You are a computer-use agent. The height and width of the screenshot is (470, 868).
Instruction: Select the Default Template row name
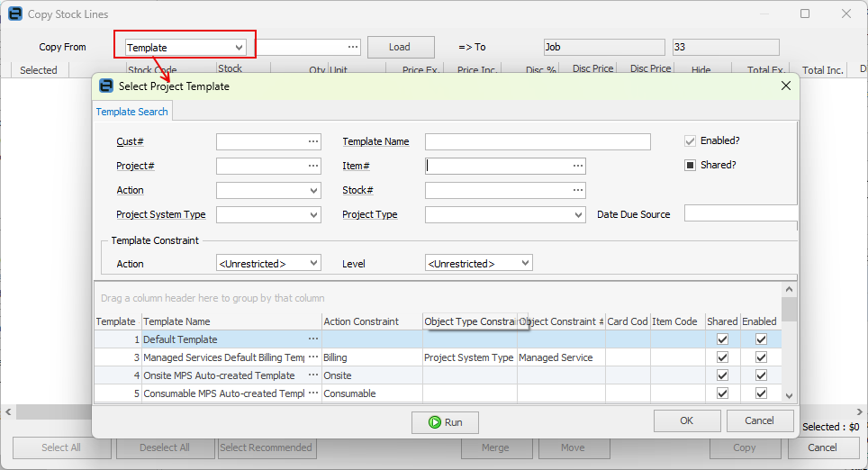click(x=180, y=339)
